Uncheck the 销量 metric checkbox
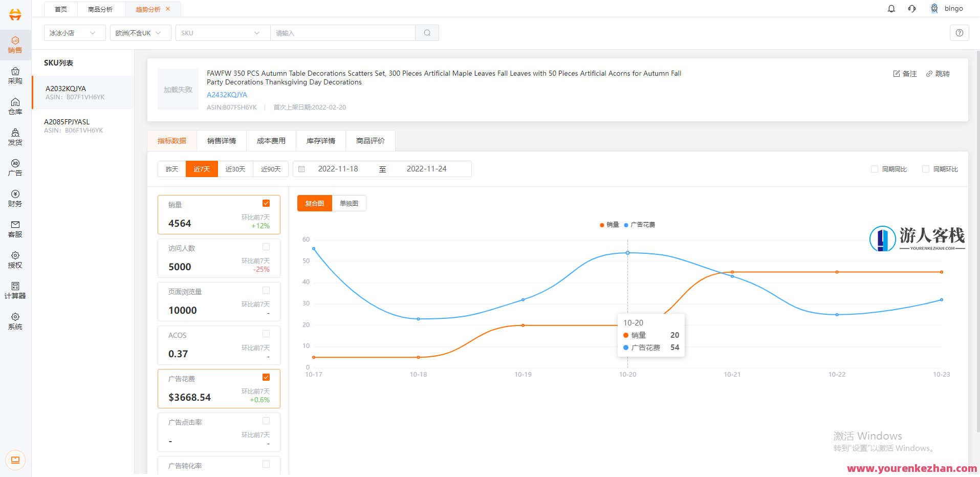Image resolution: width=980 pixels, height=477 pixels. pyautogui.click(x=266, y=203)
